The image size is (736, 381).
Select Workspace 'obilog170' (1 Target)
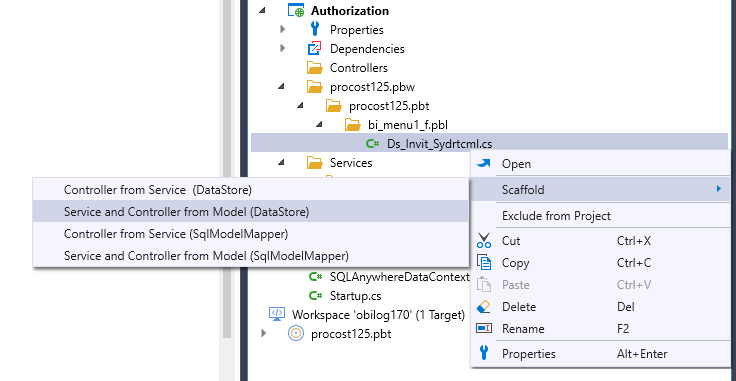(x=378, y=314)
